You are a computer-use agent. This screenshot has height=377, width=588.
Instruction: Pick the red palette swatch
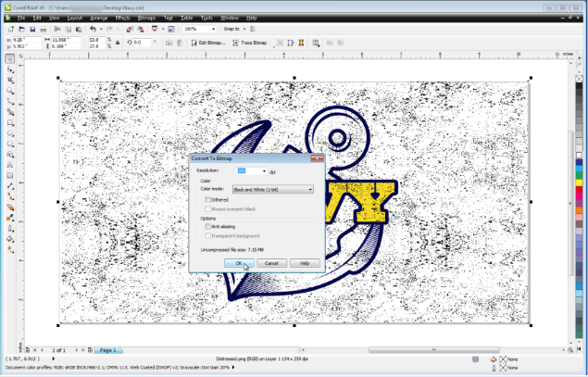[579, 190]
